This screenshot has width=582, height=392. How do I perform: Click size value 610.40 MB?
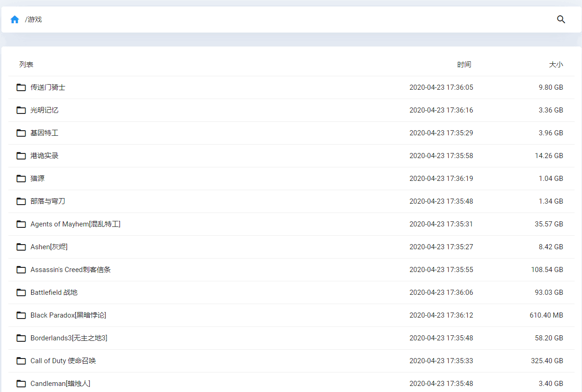[x=546, y=315]
